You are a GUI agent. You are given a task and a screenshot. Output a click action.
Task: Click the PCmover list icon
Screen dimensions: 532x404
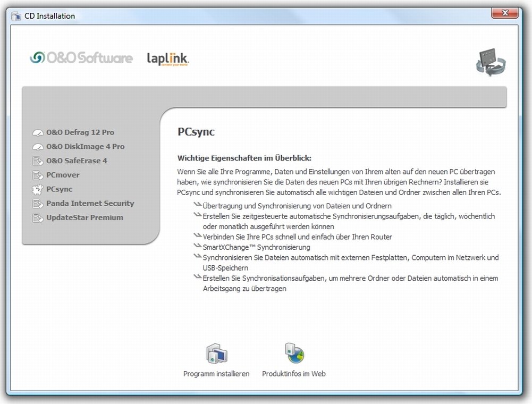tap(38, 175)
